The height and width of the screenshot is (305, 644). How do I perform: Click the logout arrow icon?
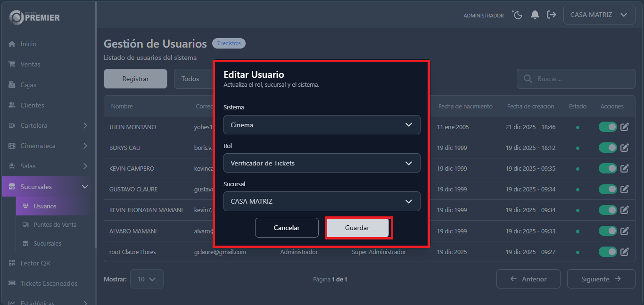[x=551, y=15]
